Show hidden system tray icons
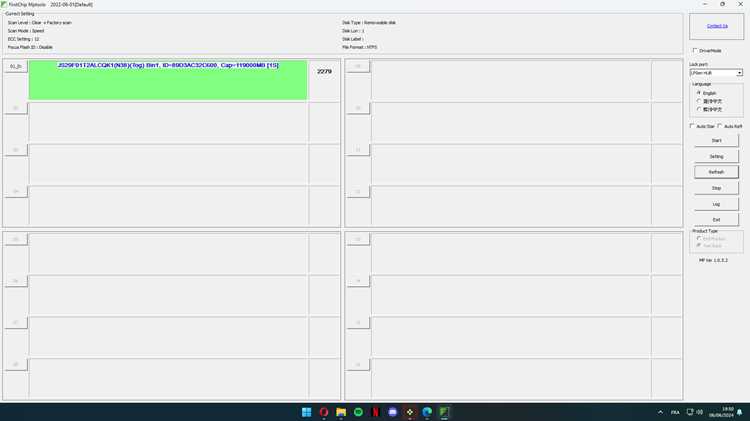 [x=661, y=412]
